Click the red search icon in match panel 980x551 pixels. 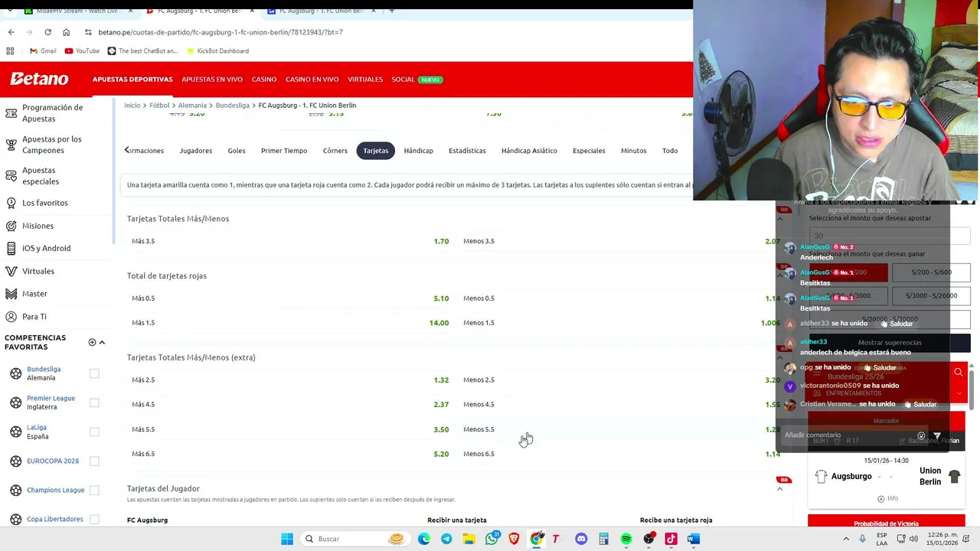pyautogui.click(x=958, y=373)
